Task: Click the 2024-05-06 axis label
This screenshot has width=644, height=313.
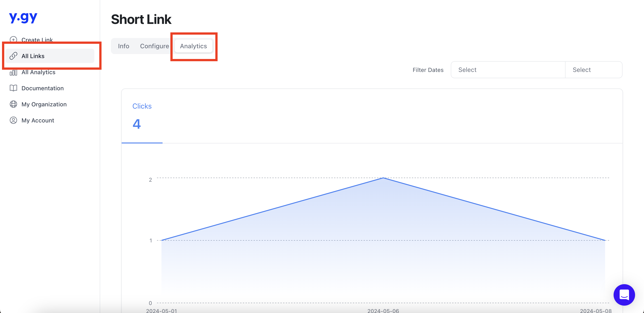Action: [383, 311]
